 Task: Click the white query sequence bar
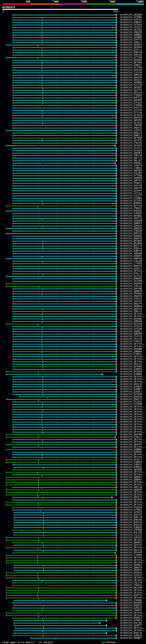point(60,10)
